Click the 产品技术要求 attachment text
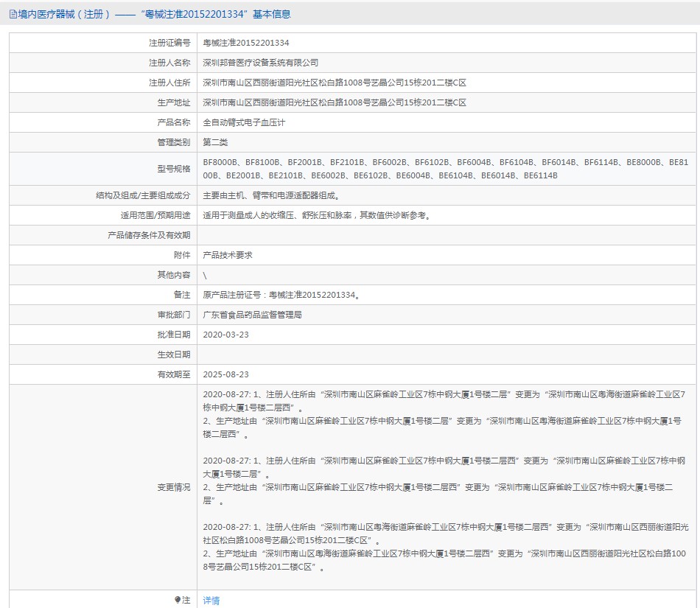This screenshot has width=700, height=608. [228, 255]
